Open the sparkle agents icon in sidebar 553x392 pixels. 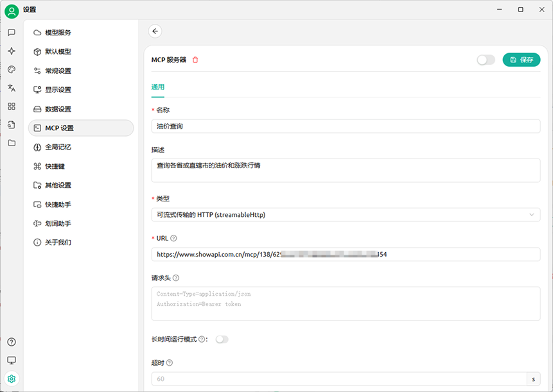point(12,51)
